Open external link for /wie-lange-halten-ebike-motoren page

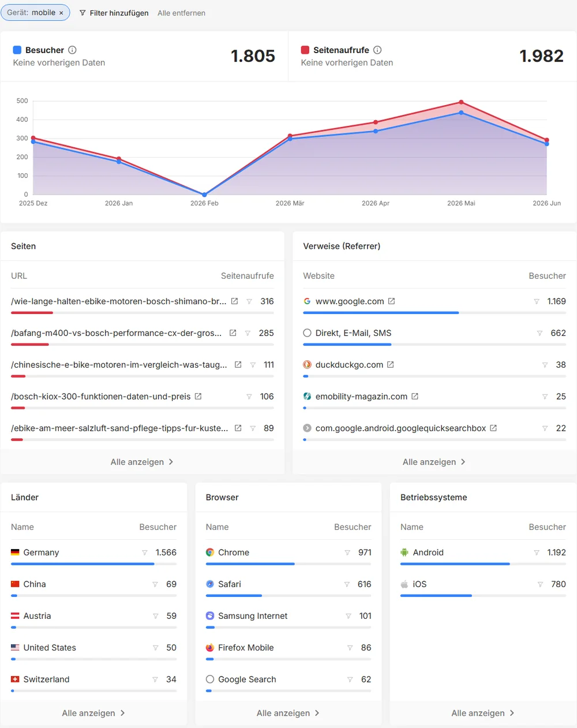pos(235,301)
